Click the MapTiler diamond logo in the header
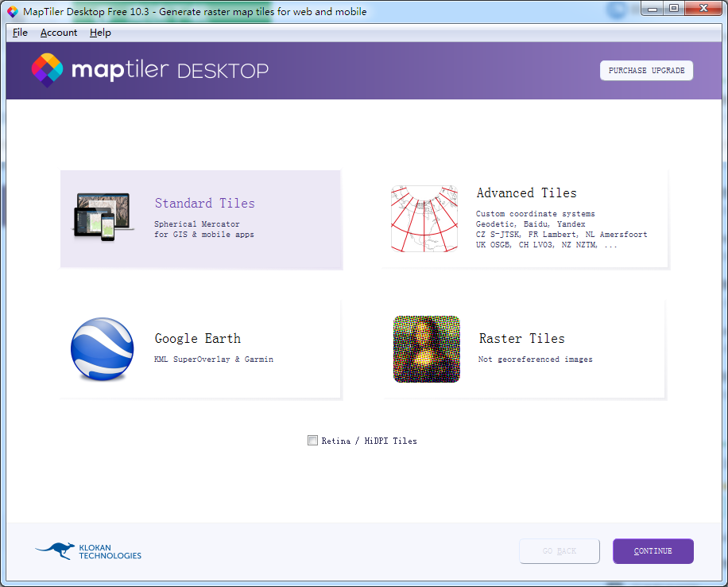The width and height of the screenshot is (728, 587). (48, 70)
